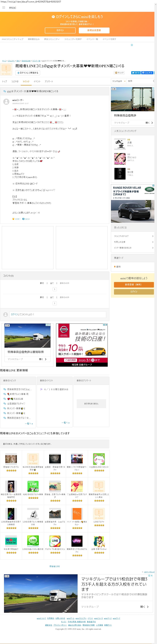
Task: Open 一覧へ under the latest topics list
Action: (29, 424)
